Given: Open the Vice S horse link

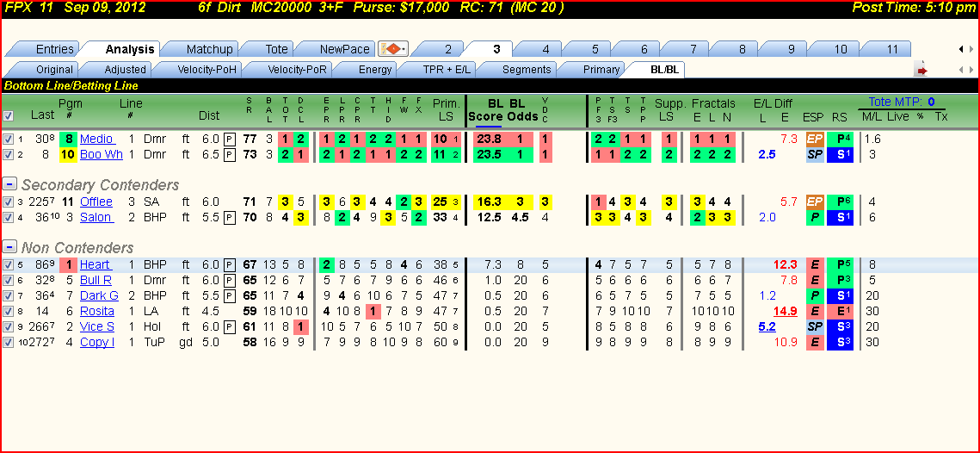Looking at the screenshot, I should 97,326.
